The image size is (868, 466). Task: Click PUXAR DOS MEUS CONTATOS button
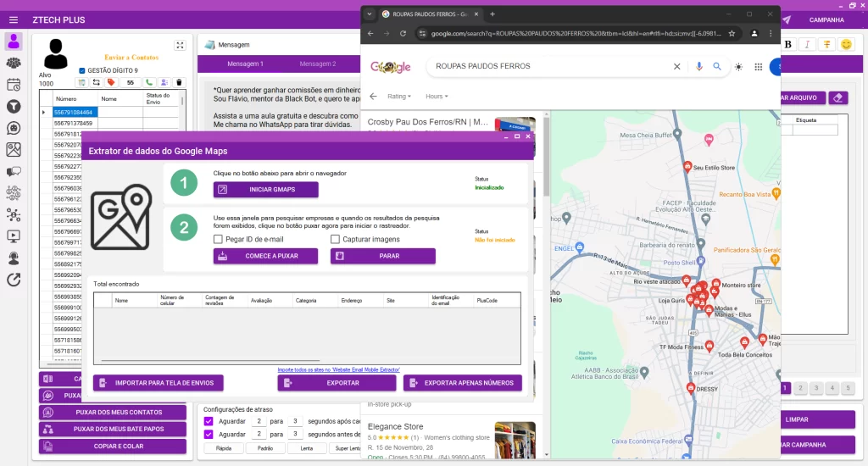click(113, 413)
